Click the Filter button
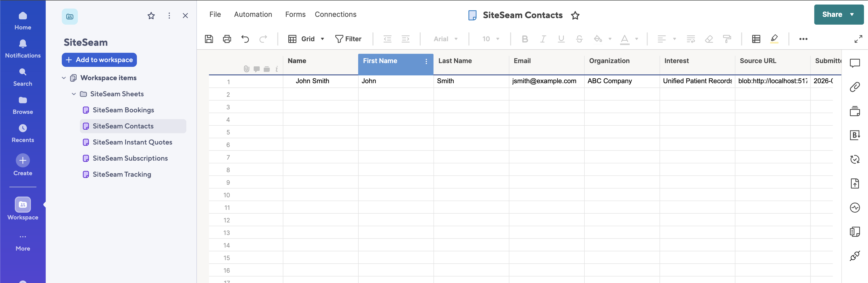The width and height of the screenshot is (868, 283). [x=348, y=39]
